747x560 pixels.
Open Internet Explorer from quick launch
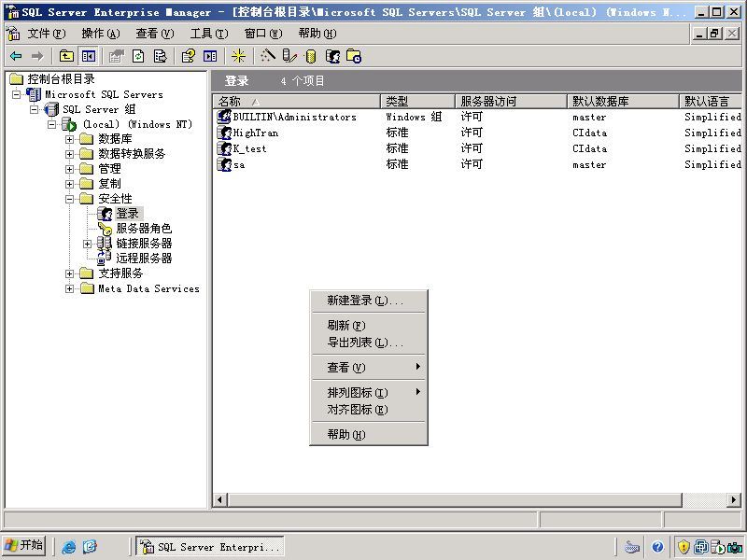(68, 547)
